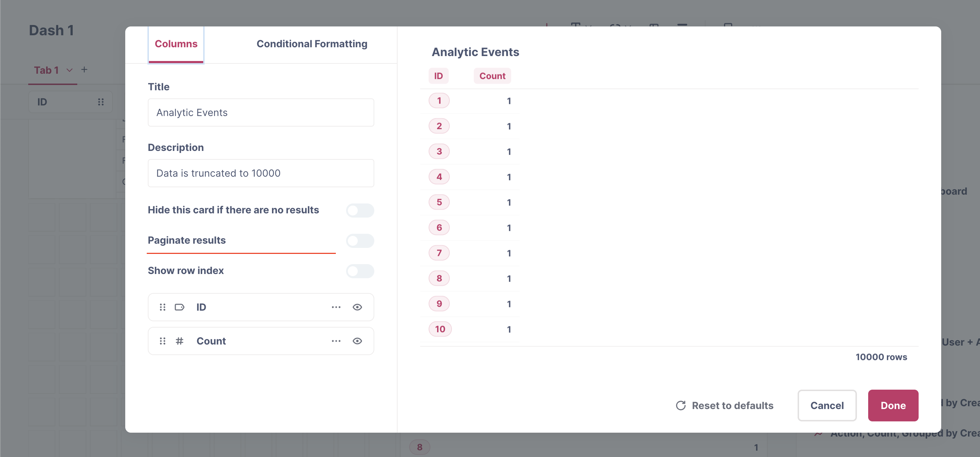
Task: Click the Done button
Action: tap(893, 405)
